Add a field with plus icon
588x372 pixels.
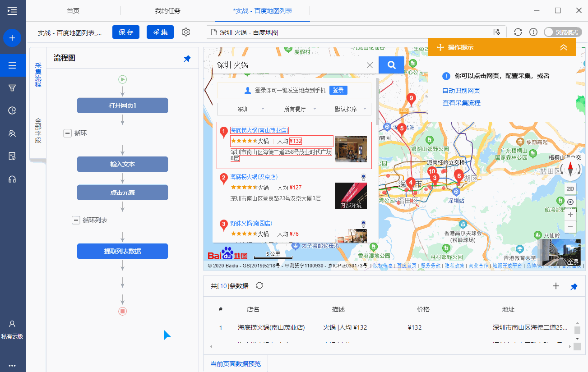click(x=556, y=286)
